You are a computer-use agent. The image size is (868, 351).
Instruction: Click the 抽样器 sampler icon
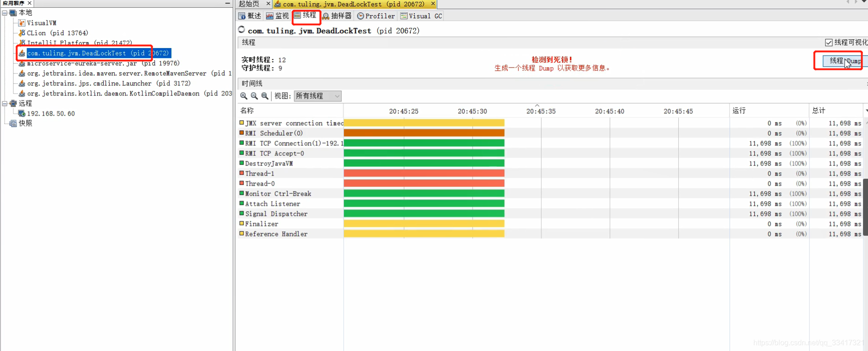tap(326, 16)
